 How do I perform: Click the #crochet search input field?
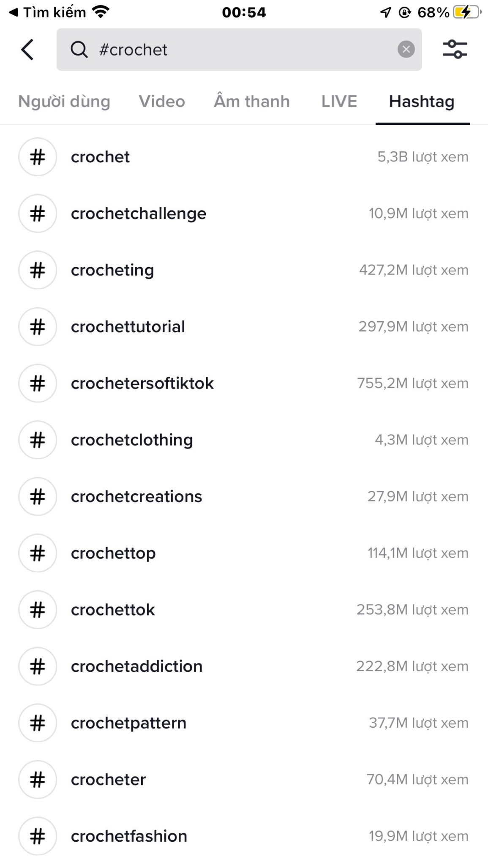coord(239,49)
